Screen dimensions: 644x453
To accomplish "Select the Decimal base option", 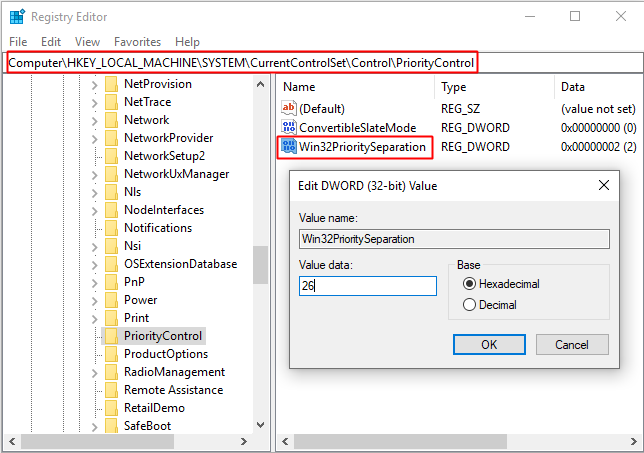I will point(469,305).
